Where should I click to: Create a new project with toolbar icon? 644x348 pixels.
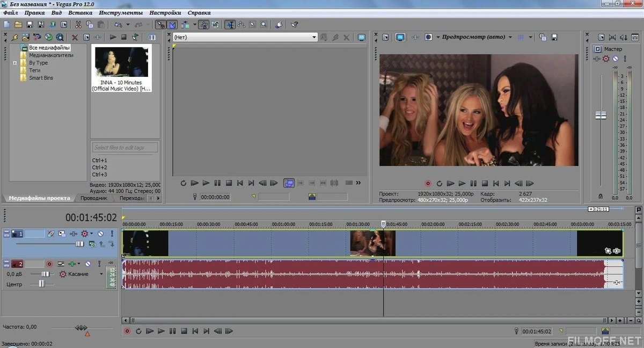6,24
